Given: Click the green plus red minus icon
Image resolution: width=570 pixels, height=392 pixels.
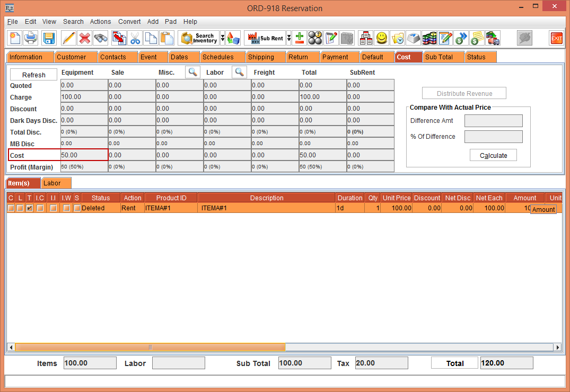Looking at the screenshot, I should point(300,38).
